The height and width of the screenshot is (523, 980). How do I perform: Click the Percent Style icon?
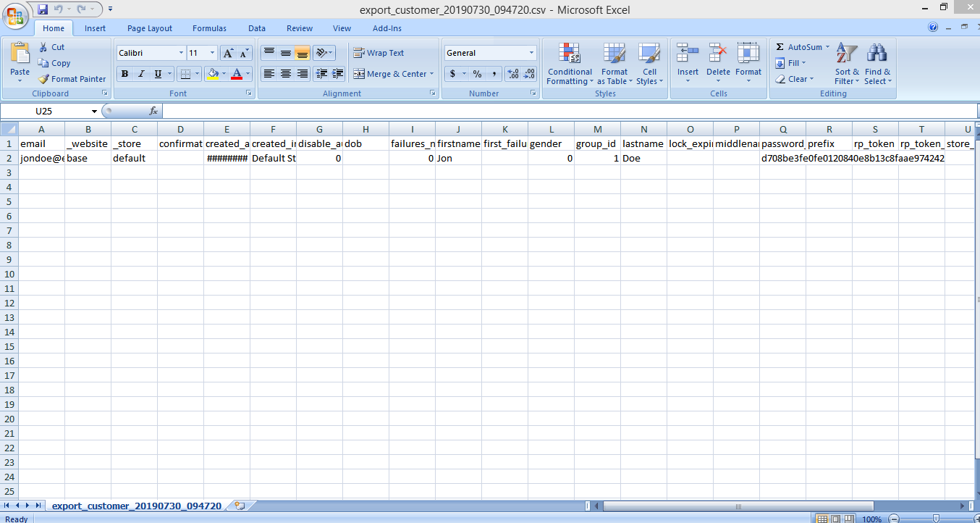(x=477, y=74)
